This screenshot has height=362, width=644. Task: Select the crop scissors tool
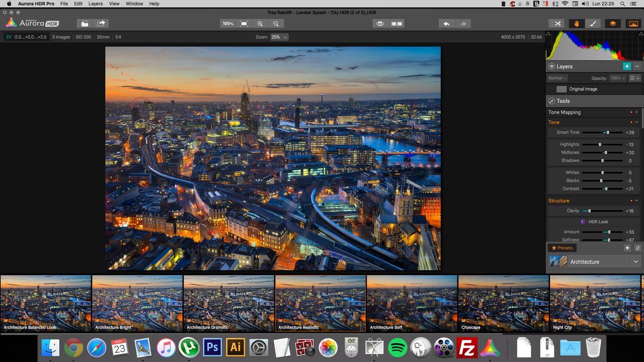click(x=557, y=24)
